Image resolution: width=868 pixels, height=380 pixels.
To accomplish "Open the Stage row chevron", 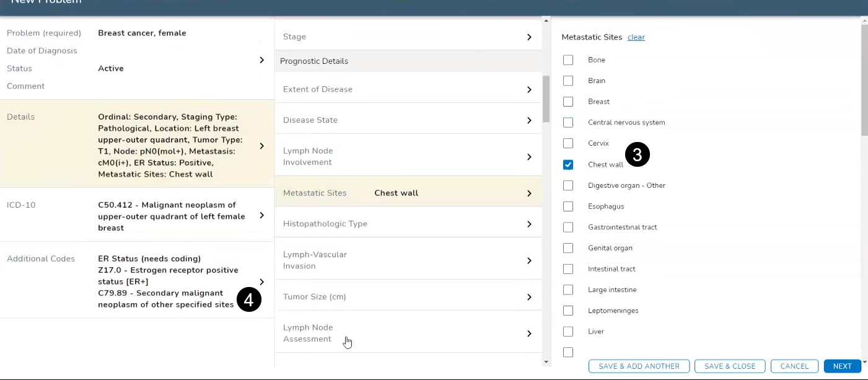I will pos(528,37).
